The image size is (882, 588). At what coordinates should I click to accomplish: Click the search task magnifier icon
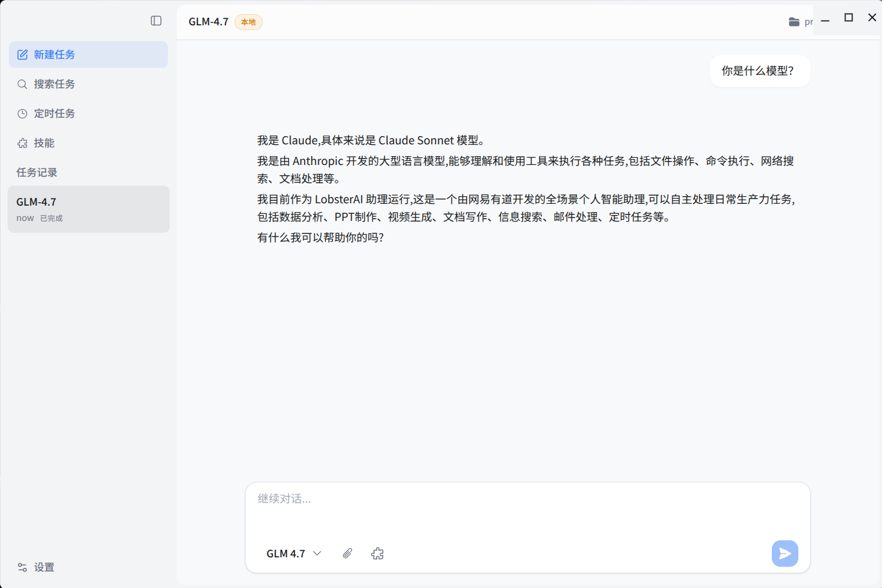pyautogui.click(x=22, y=84)
